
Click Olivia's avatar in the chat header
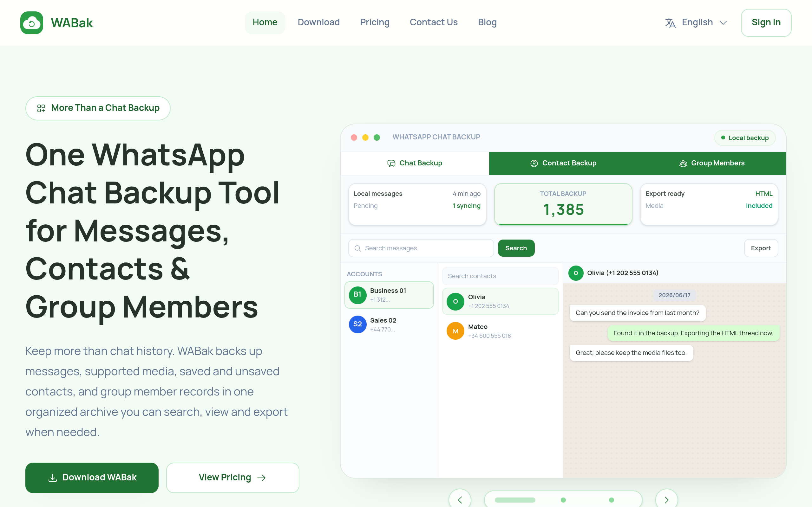pos(576,273)
